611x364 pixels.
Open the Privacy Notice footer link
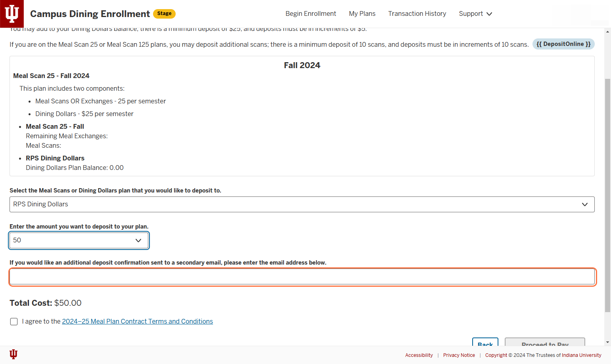pos(459,355)
